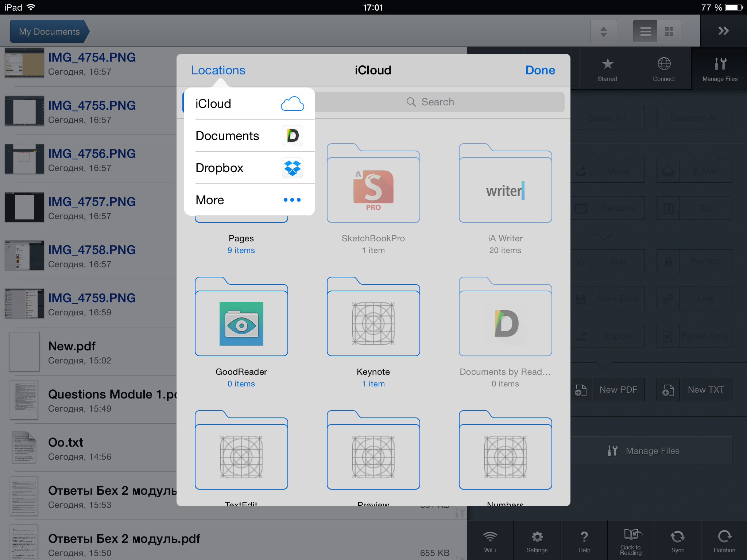Viewport: 747px width, 560px height.
Task: Tap the Sync icon
Action: [x=677, y=541]
